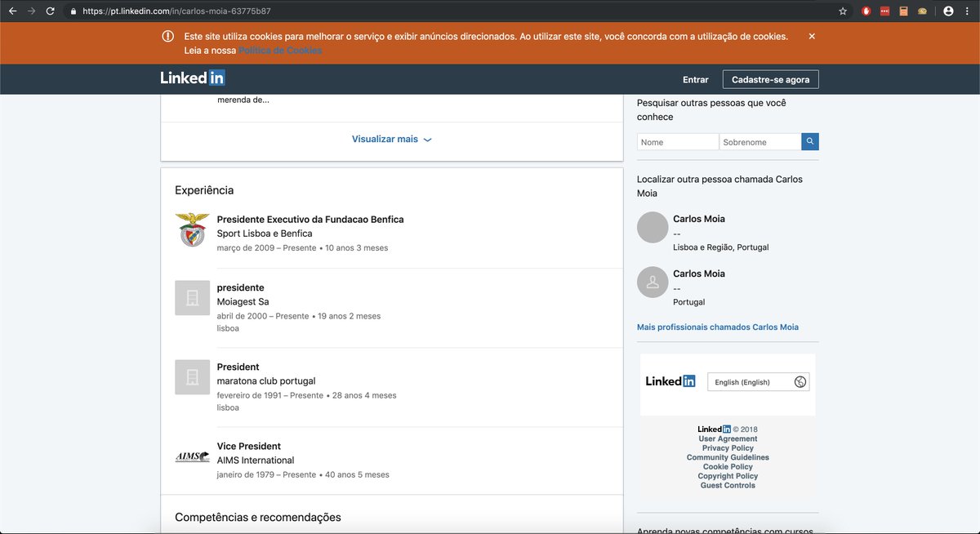Viewport: 980px width, 534px height.
Task: Expand the section with Visualizar mais
Action: pos(391,140)
